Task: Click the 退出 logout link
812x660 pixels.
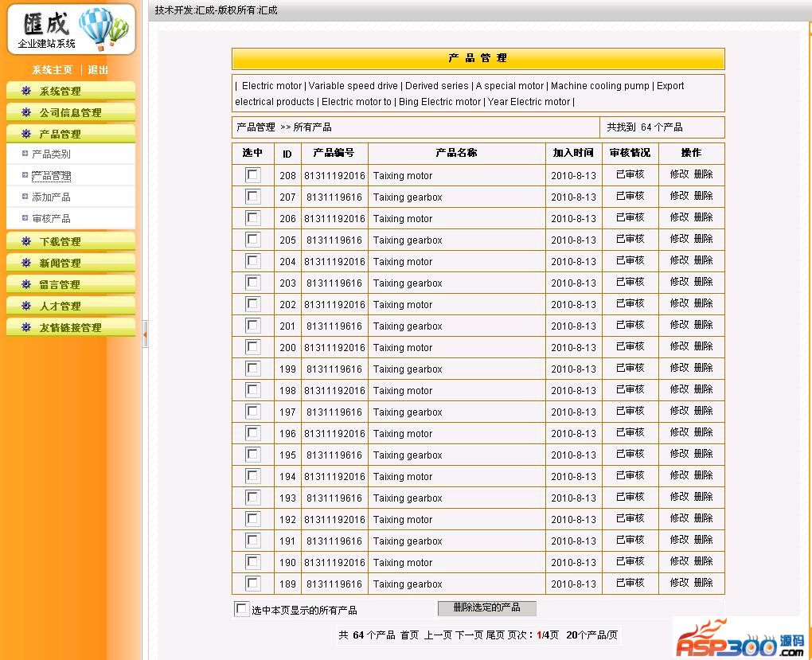Action: point(98,70)
